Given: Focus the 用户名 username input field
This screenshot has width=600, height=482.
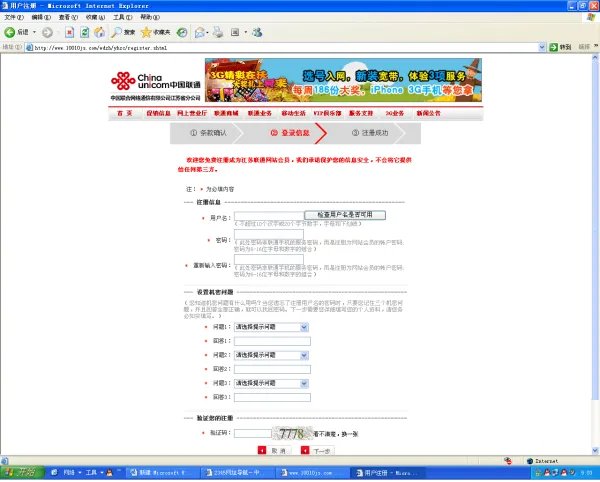Looking at the screenshot, I should 269,216.
